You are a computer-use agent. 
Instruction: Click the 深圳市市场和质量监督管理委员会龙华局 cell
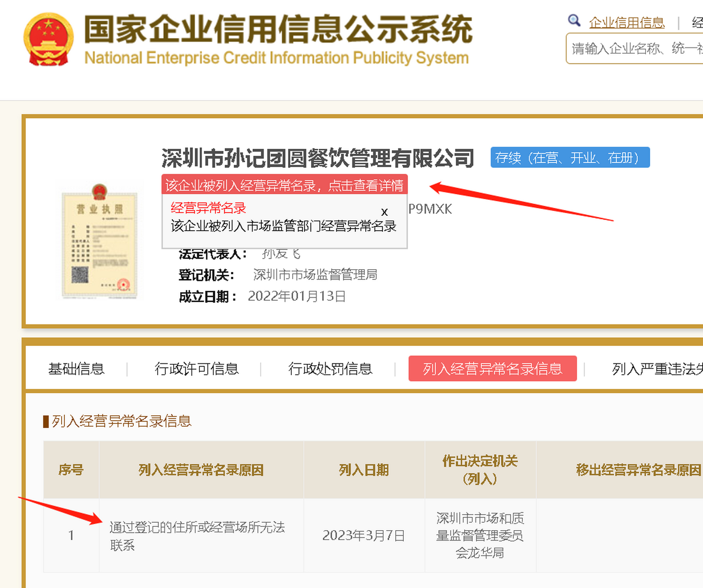(480, 535)
